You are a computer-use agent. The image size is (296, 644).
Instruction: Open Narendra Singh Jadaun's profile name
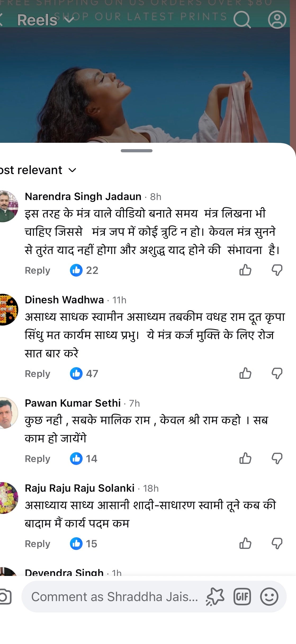pyautogui.click(x=83, y=197)
